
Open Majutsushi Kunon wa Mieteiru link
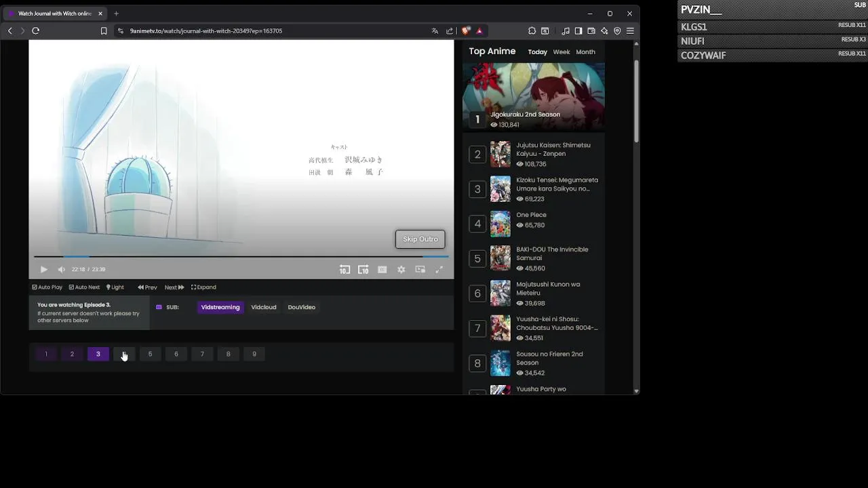coord(548,289)
